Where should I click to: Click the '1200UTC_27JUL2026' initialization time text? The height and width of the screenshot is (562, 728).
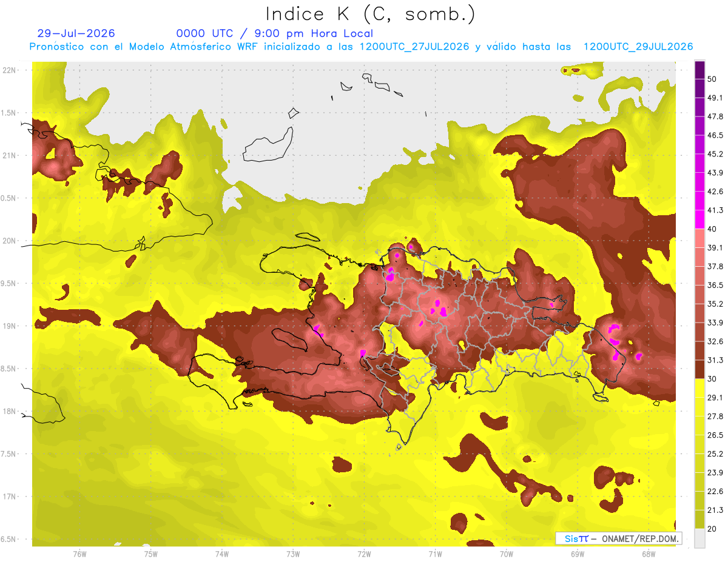[x=414, y=47]
